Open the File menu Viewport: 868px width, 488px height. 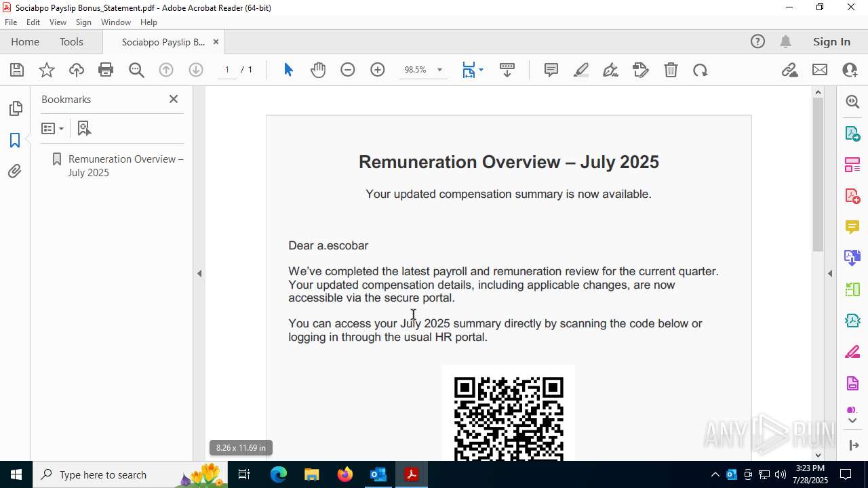coord(11,22)
